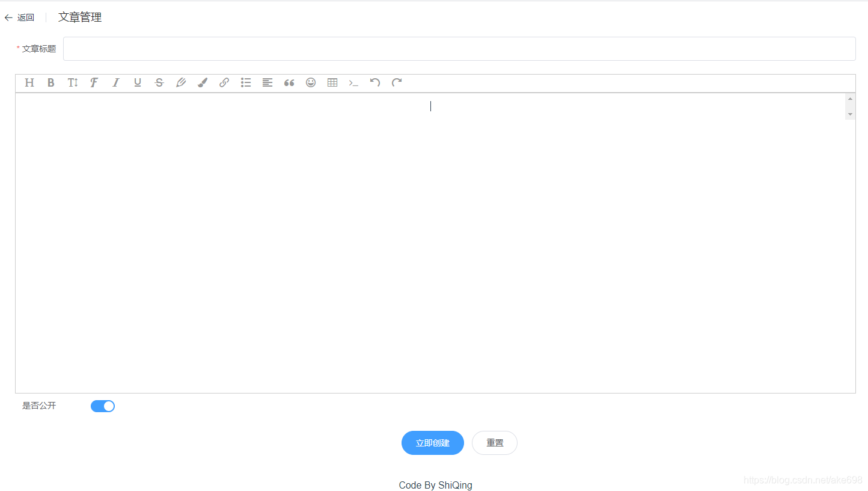Click the back arrow icon
The width and height of the screenshot is (868, 491).
(x=8, y=18)
